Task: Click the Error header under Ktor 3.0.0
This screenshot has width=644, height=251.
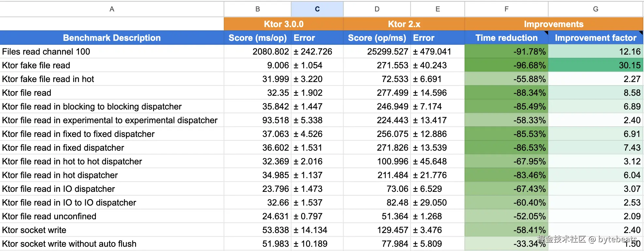Action: (317, 38)
